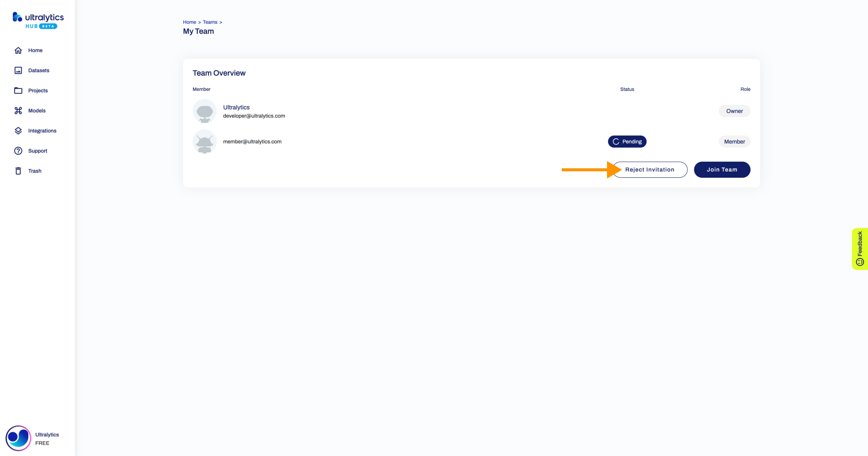The height and width of the screenshot is (456, 868).
Task: Click the Role column header
Action: [x=745, y=89]
